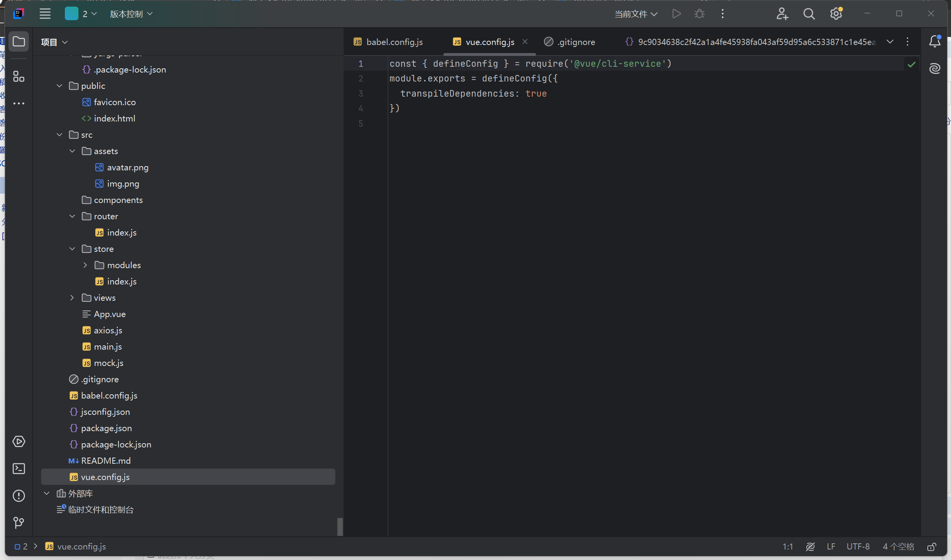
Task: Open the Services run tool window
Action: (19, 442)
